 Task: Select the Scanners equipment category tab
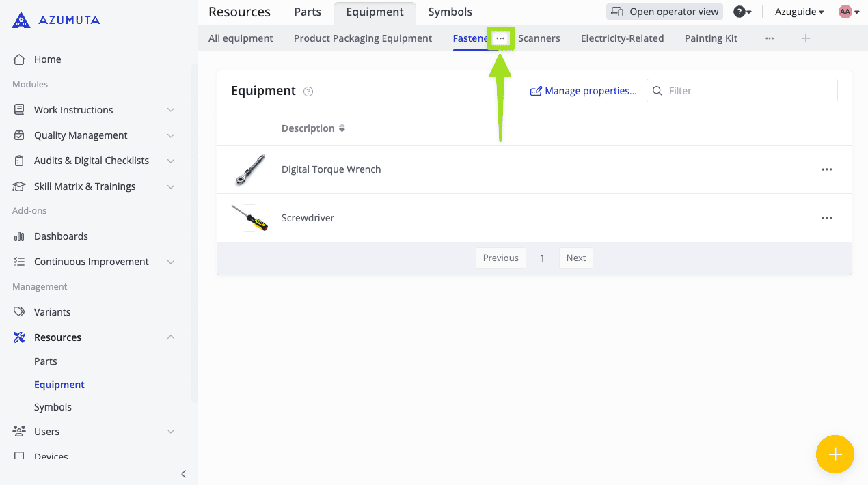pos(539,38)
